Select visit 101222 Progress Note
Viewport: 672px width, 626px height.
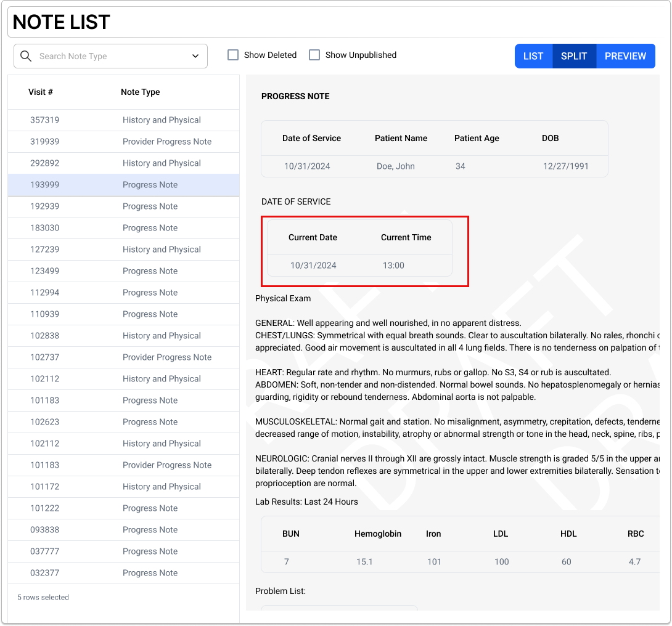(x=123, y=508)
